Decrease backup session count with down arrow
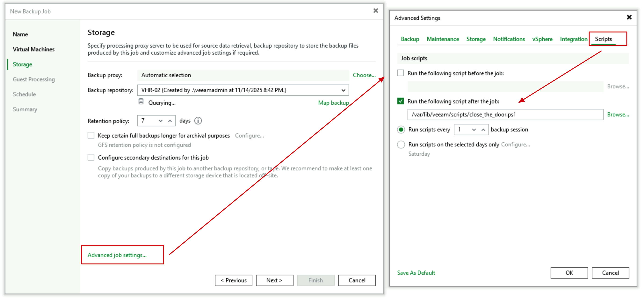 click(x=474, y=130)
